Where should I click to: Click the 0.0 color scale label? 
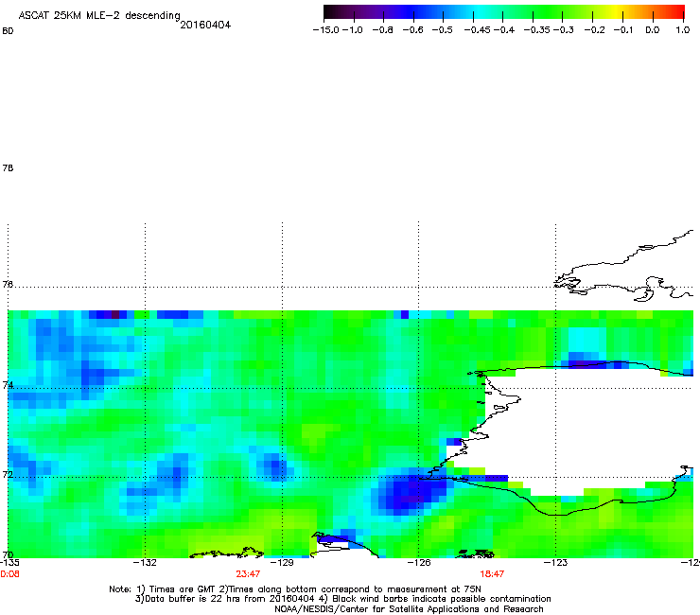coord(653,30)
